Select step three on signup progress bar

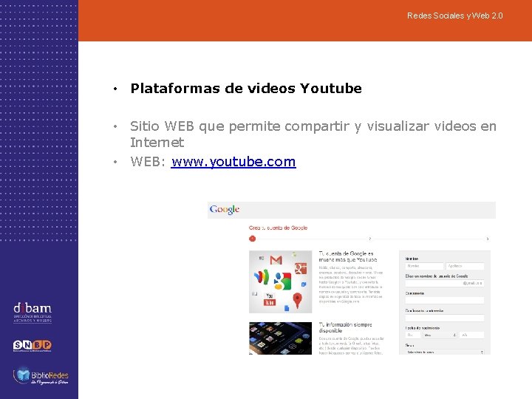[488, 239]
